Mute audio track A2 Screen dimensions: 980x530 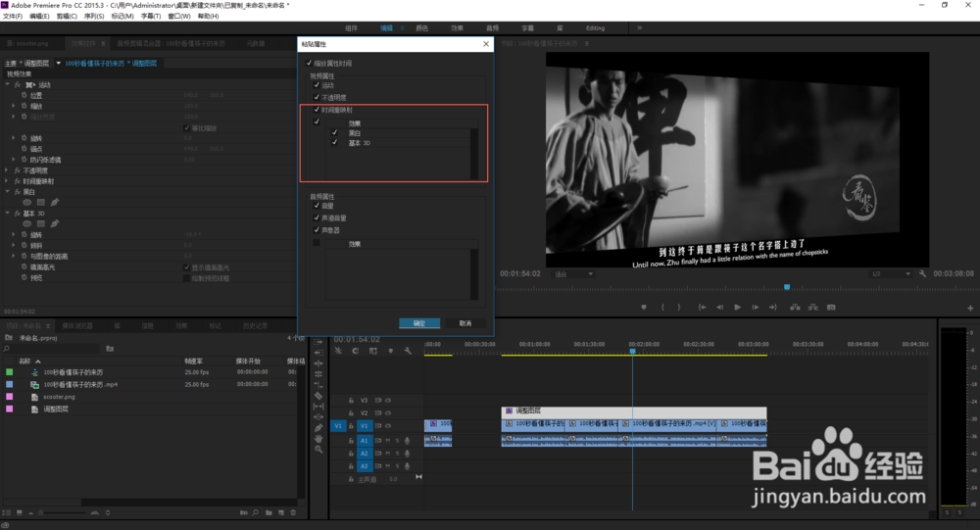[387, 454]
